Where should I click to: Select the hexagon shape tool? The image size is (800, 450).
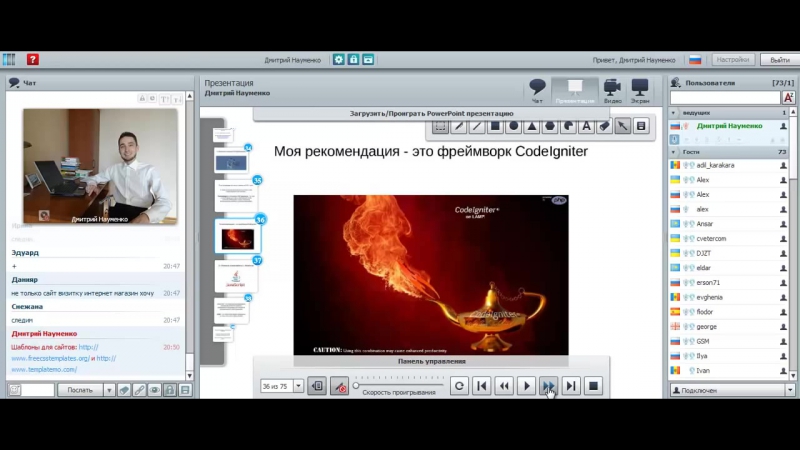550,126
